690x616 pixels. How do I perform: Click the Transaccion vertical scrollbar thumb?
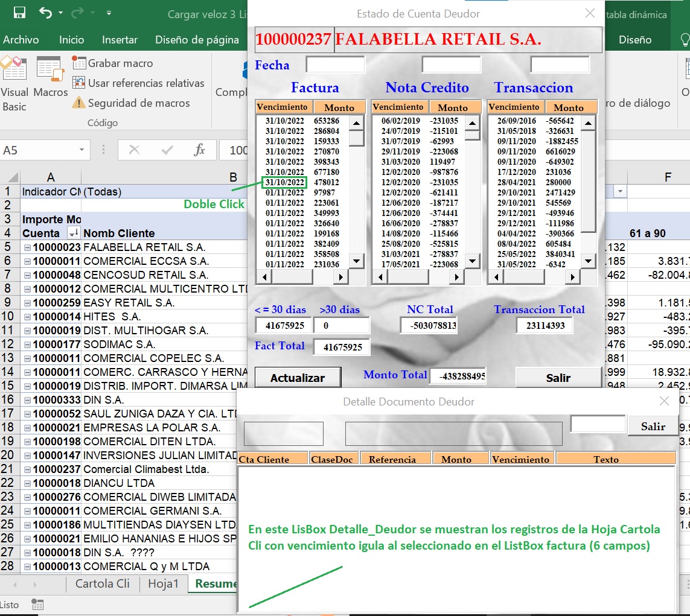pyautogui.click(x=588, y=181)
